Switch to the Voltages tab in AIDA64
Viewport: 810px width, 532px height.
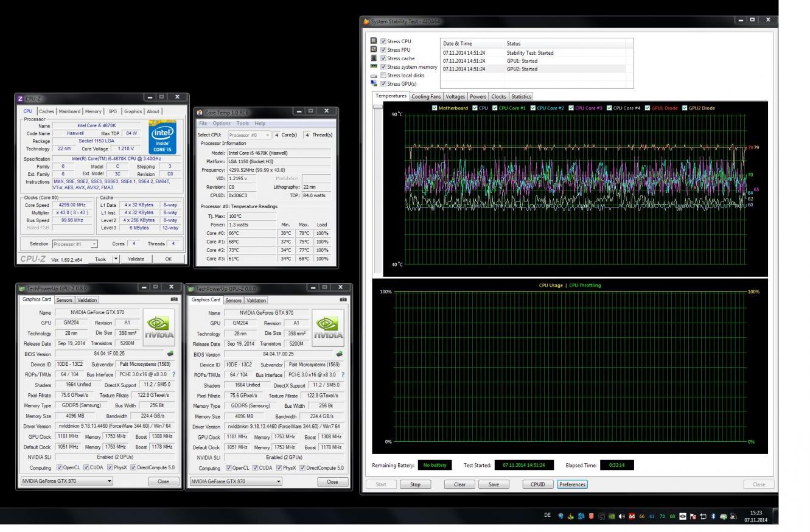point(455,96)
